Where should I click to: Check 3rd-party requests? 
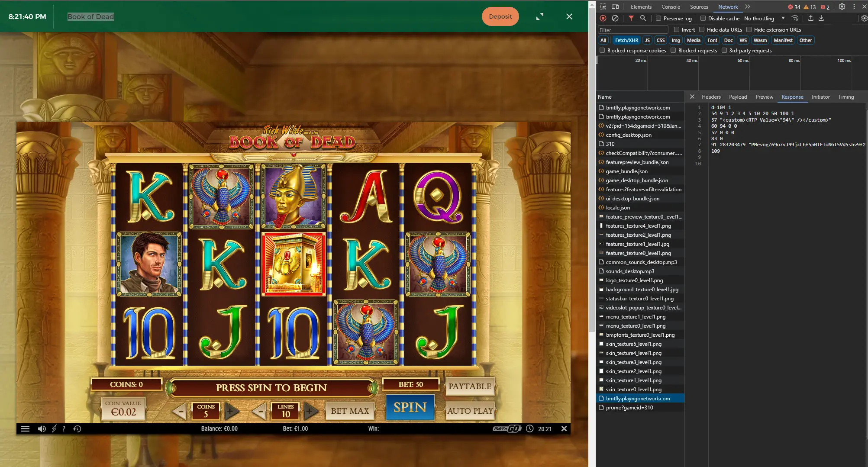[724, 50]
